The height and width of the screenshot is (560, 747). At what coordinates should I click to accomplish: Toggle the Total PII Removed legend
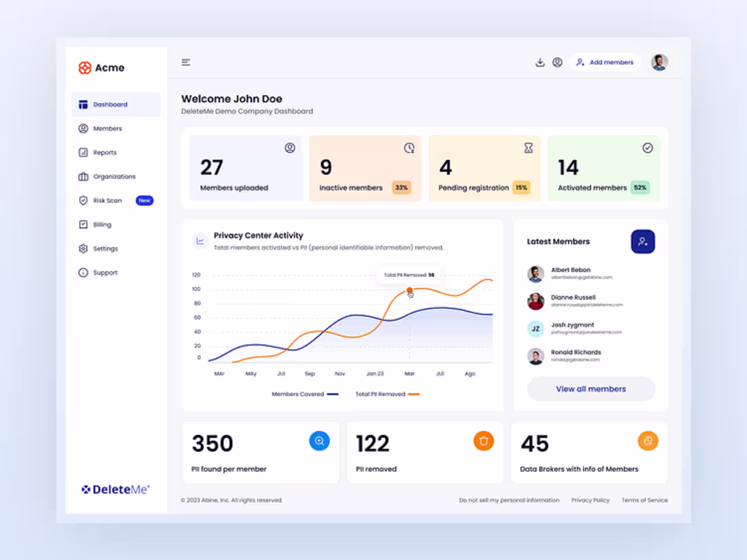[387, 394]
